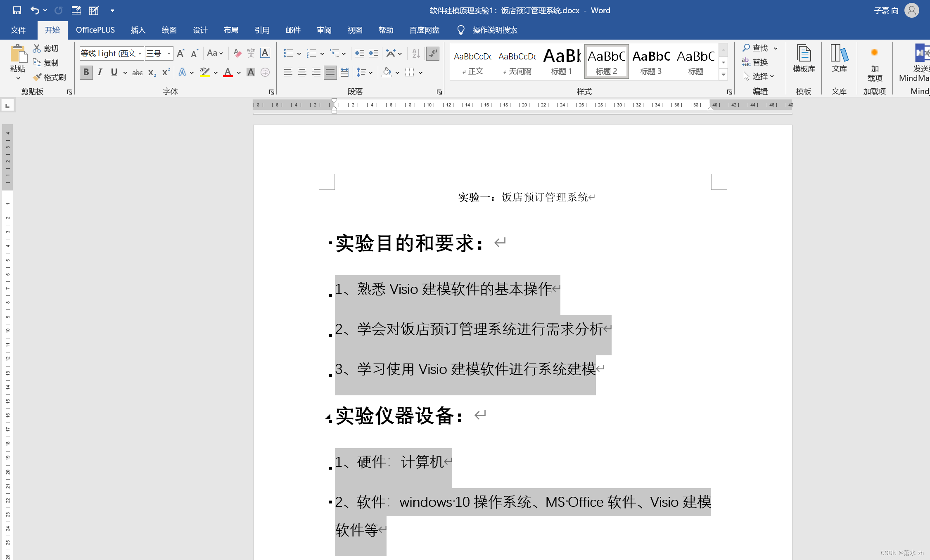Toggle Italic formatting button

click(100, 73)
